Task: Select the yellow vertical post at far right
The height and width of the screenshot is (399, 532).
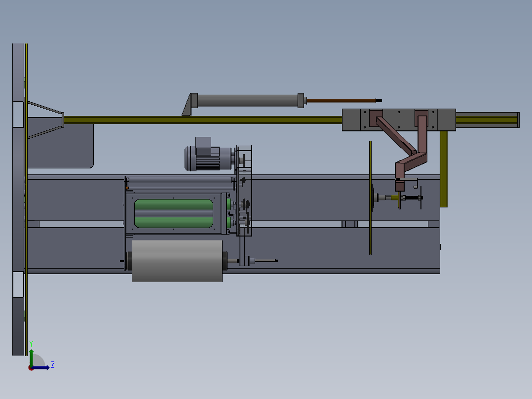Action: click(x=444, y=169)
